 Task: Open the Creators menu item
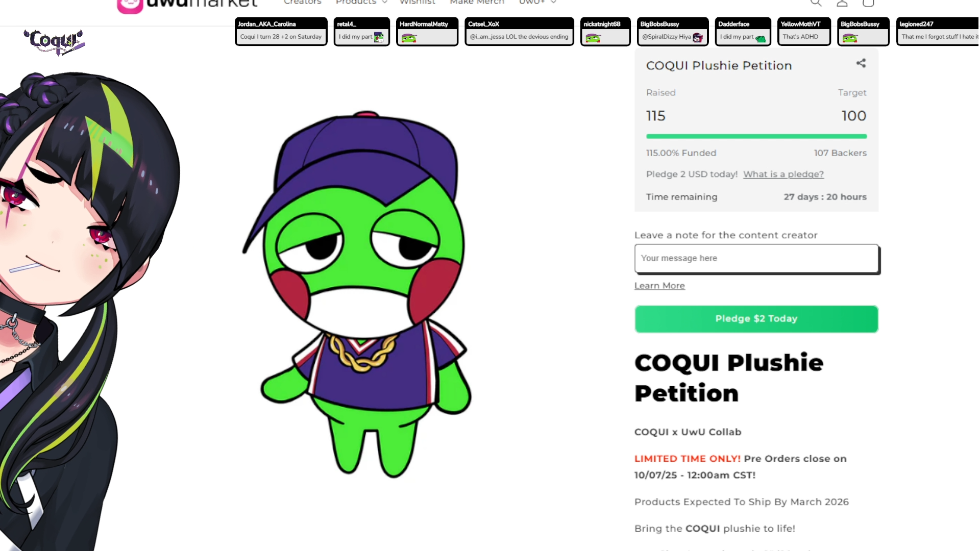tap(303, 3)
